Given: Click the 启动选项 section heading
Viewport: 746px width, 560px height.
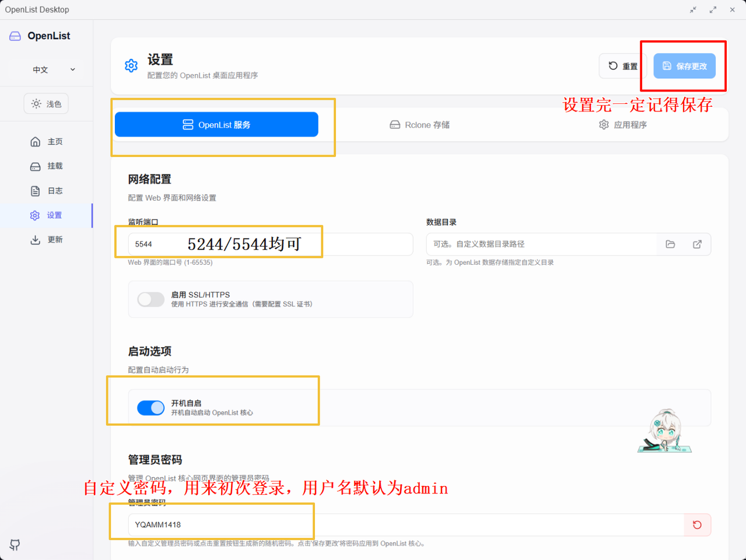Looking at the screenshot, I should pyautogui.click(x=149, y=351).
